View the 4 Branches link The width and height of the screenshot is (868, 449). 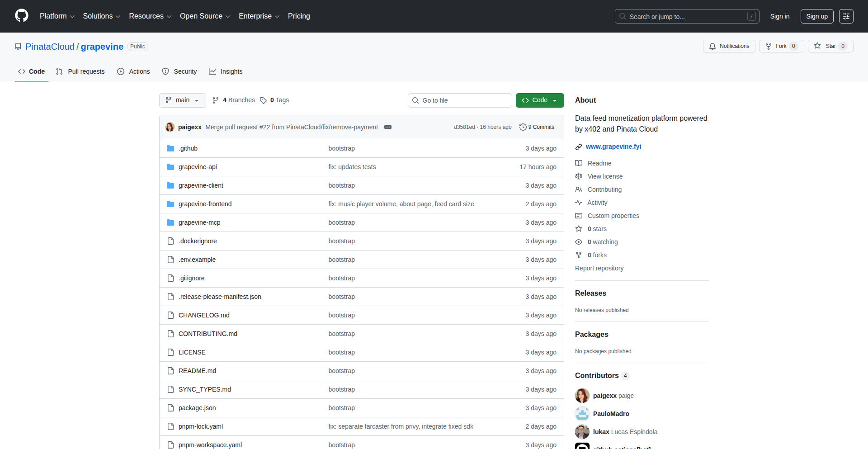[234, 100]
